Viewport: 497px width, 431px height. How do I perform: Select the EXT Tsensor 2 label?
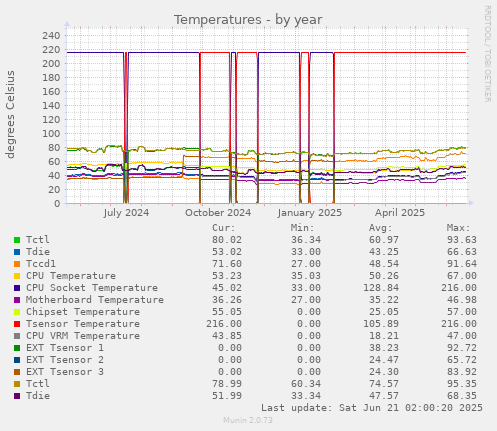click(x=65, y=360)
